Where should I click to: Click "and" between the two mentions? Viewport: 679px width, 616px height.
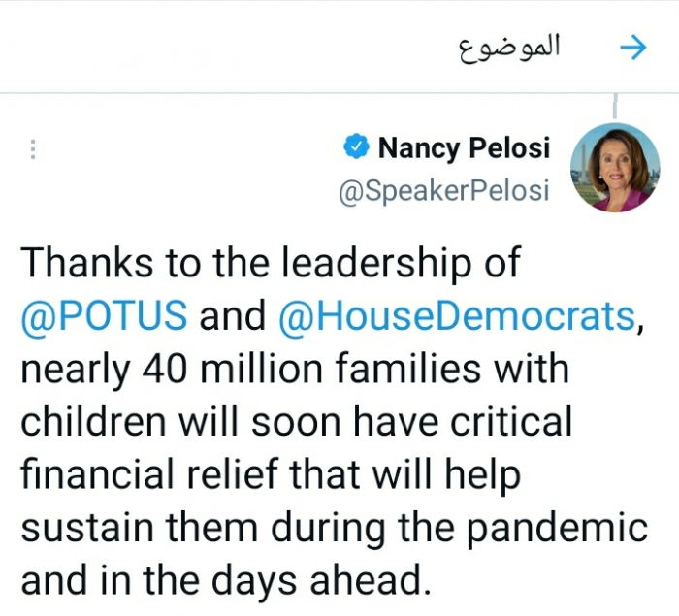[233, 315]
